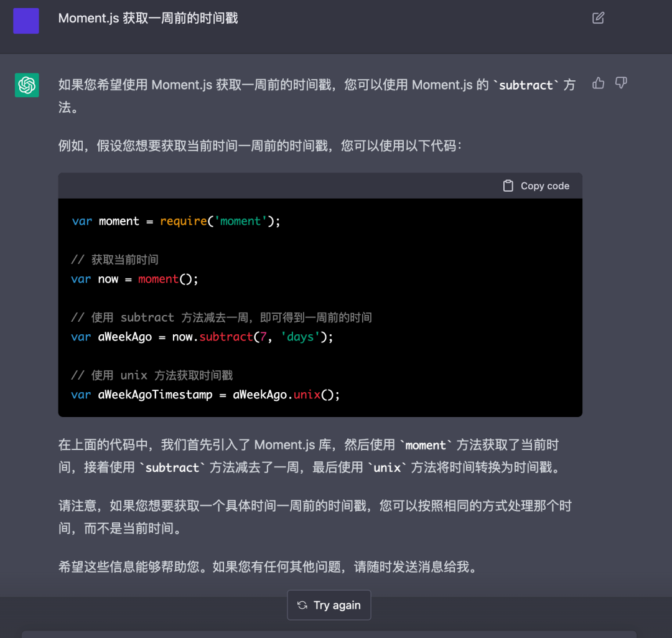Screen dimensions: 672x638
Task: Click the regenerate arrows icon
Action: (x=302, y=605)
